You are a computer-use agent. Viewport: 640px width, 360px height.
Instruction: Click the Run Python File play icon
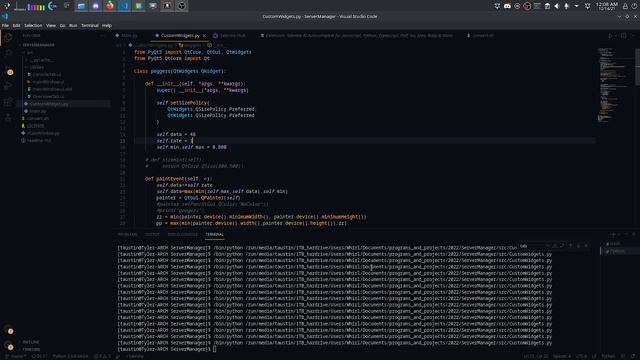click(610, 36)
